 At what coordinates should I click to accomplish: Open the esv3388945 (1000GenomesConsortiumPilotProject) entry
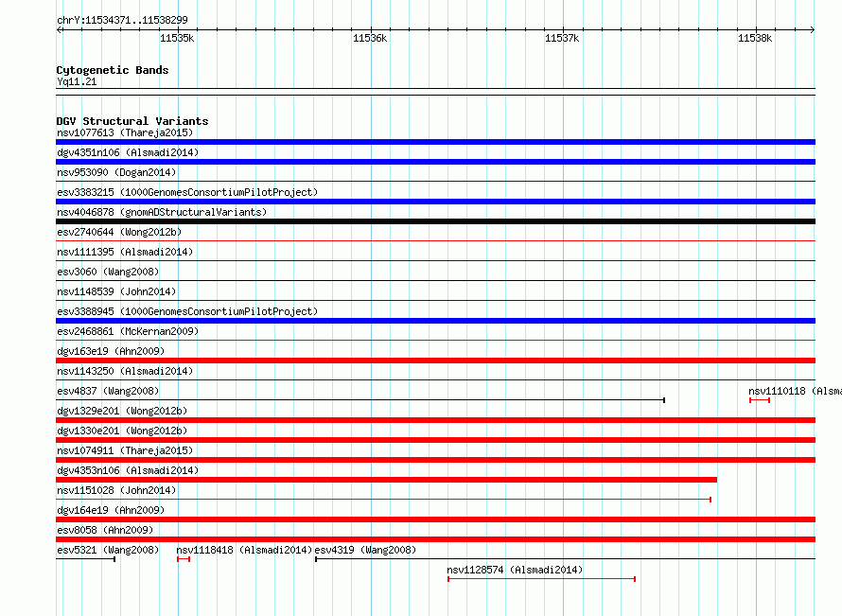point(187,311)
